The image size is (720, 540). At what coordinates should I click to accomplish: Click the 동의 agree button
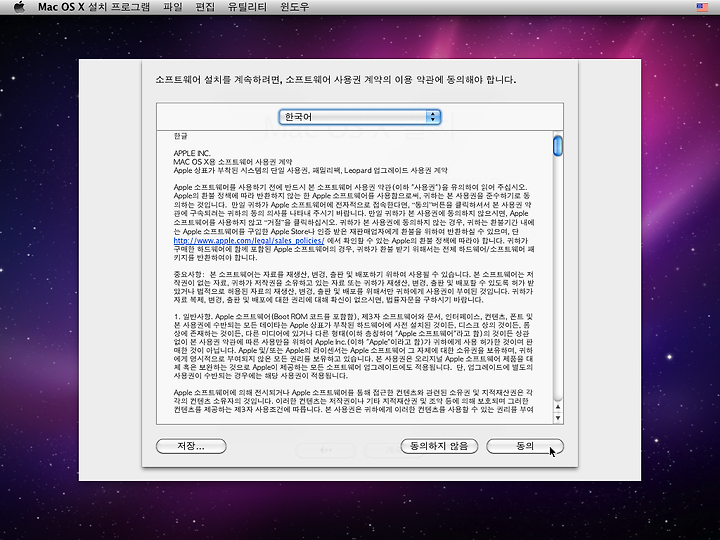[x=525, y=446]
